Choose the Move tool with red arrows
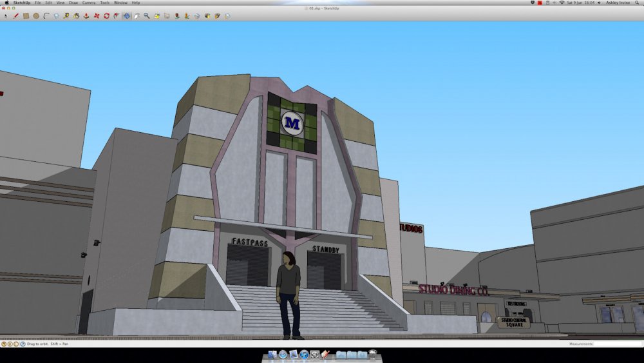The height and width of the screenshot is (363, 644). coord(96,15)
